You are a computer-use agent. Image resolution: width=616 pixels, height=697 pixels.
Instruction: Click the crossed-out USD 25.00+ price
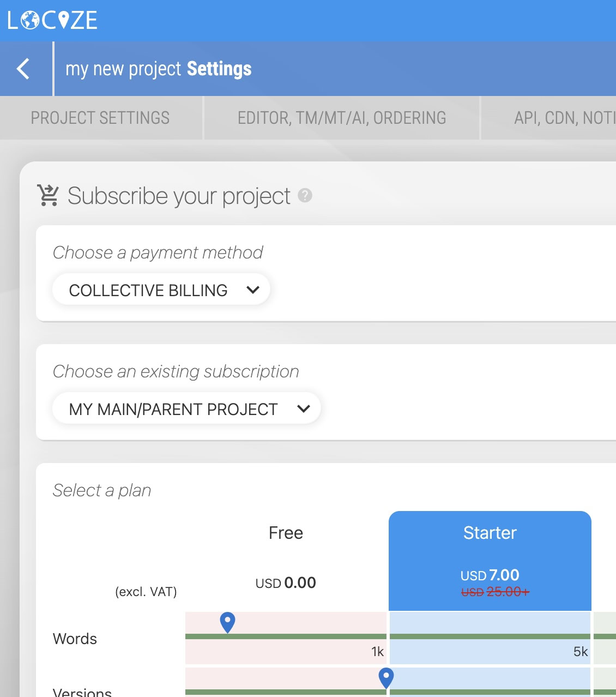pyautogui.click(x=495, y=592)
